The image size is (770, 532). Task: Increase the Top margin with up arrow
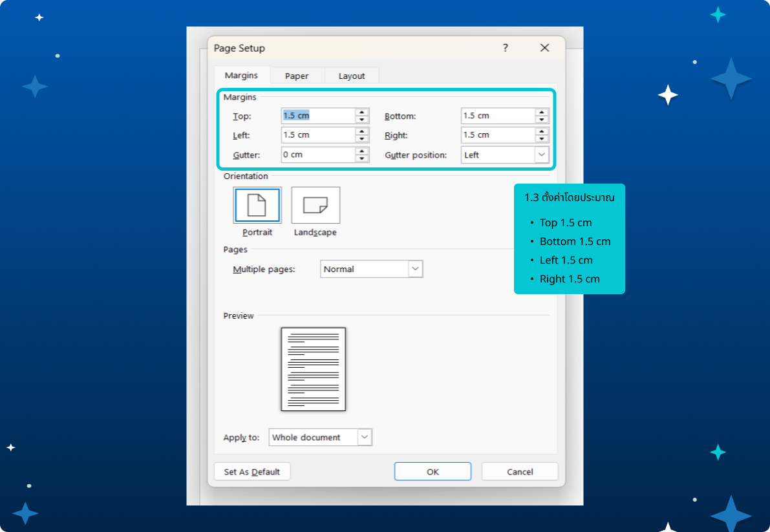tap(362, 112)
